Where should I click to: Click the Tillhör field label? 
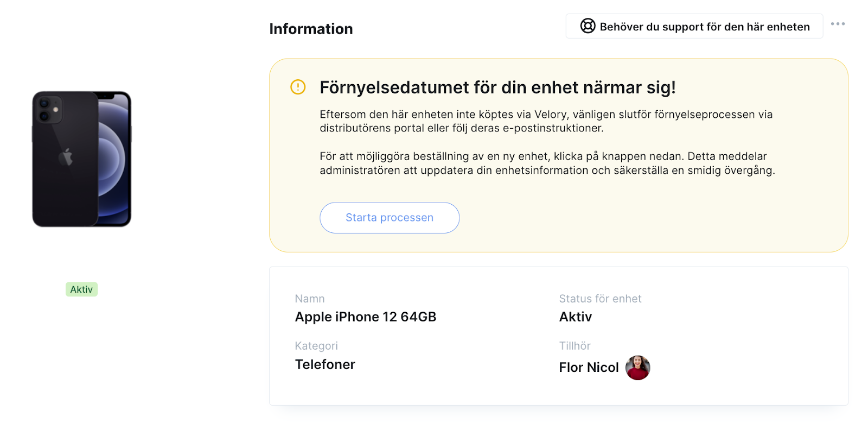[575, 346]
